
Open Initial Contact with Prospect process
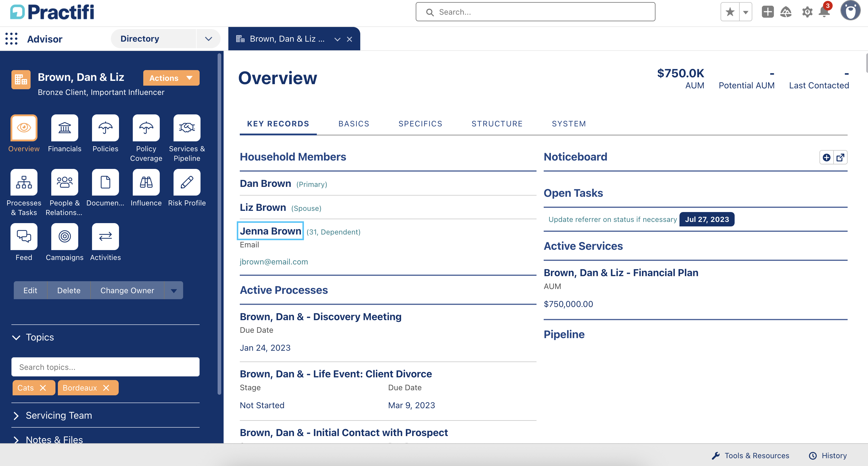pos(344,433)
